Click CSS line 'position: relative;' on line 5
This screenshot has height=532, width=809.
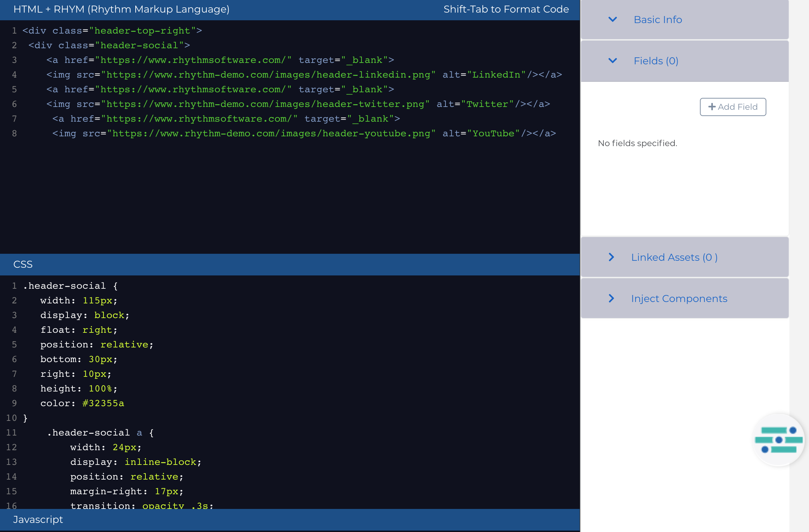(97, 345)
